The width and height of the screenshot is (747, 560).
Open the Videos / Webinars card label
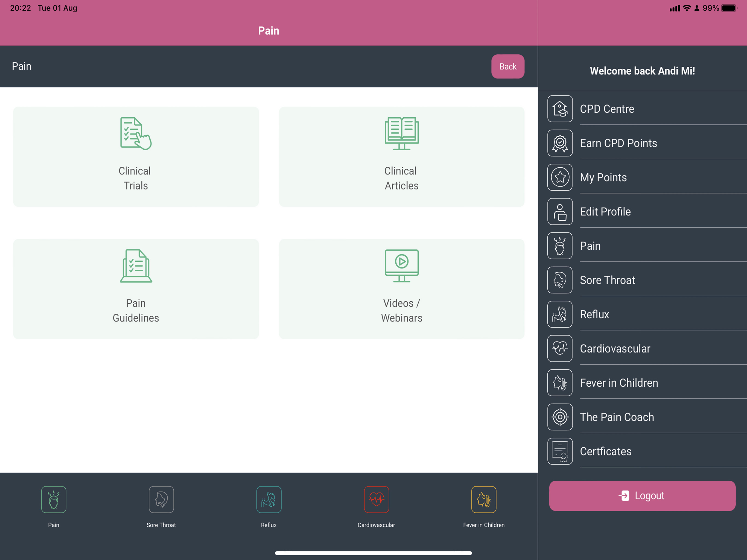(402, 311)
